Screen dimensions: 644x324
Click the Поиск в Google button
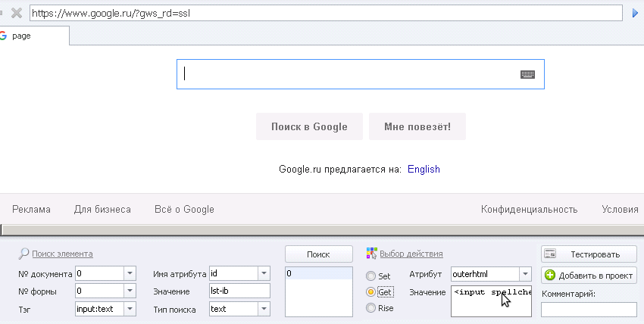[x=309, y=126]
